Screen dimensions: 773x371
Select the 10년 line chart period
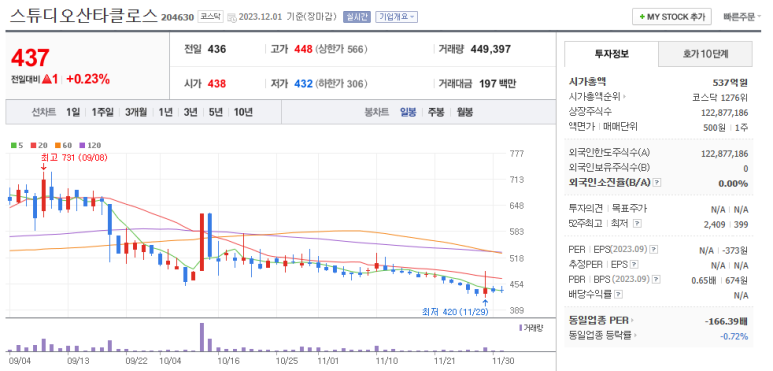tap(243, 112)
